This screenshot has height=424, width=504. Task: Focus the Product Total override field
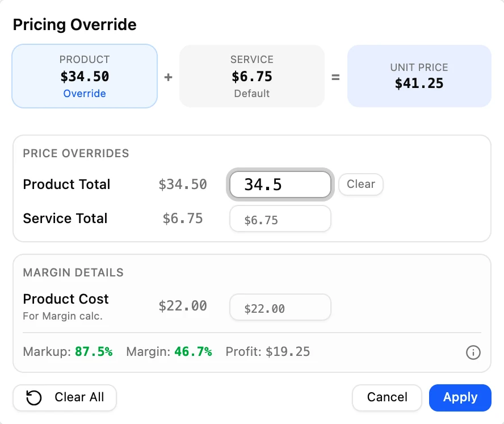click(x=280, y=184)
